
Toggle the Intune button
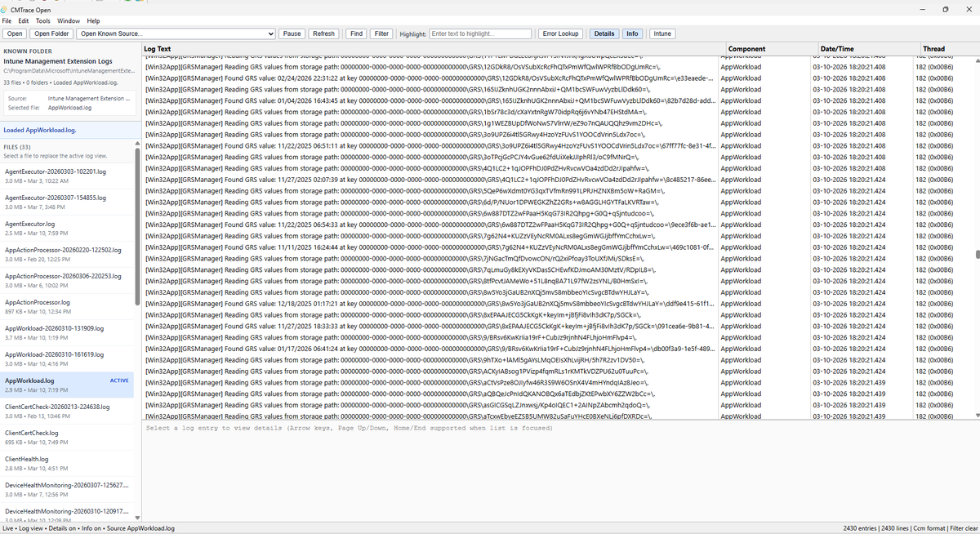[662, 33]
